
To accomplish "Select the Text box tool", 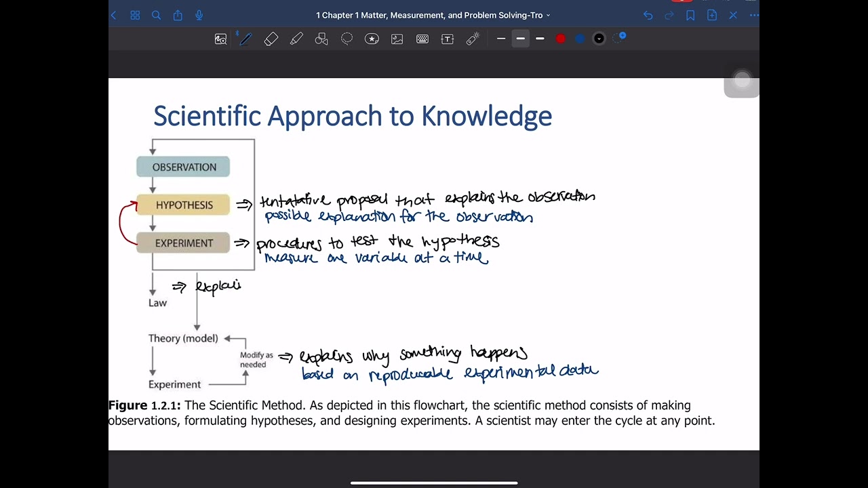I will coord(448,39).
